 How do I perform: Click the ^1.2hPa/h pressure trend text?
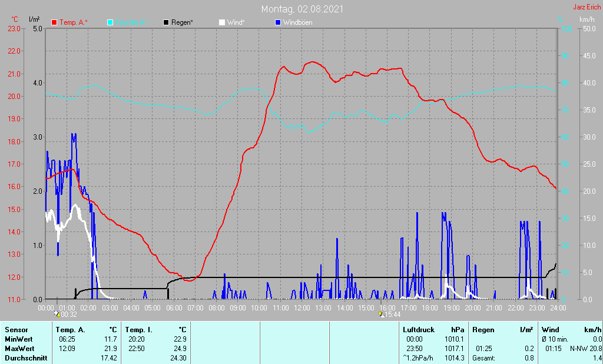418,358
